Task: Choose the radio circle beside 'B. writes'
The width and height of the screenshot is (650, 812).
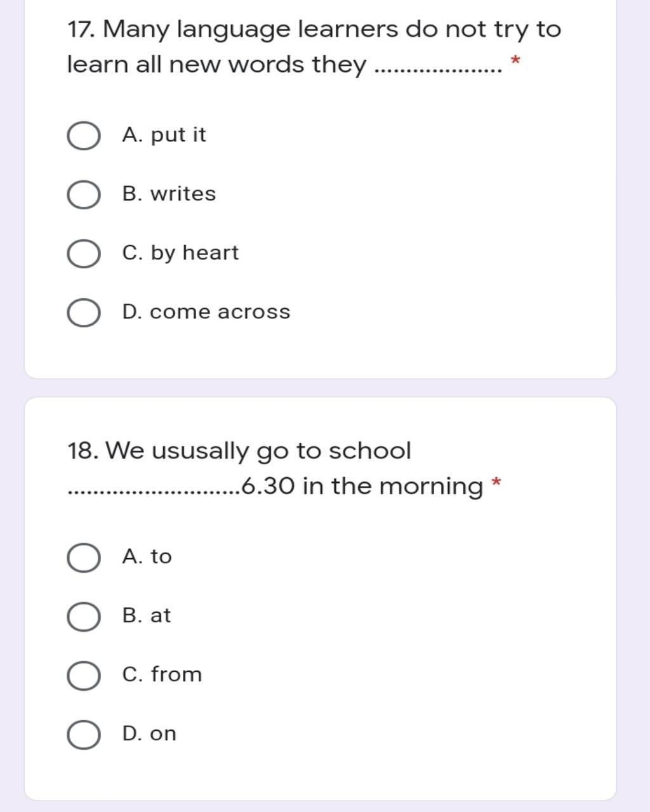Action: click(x=83, y=195)
